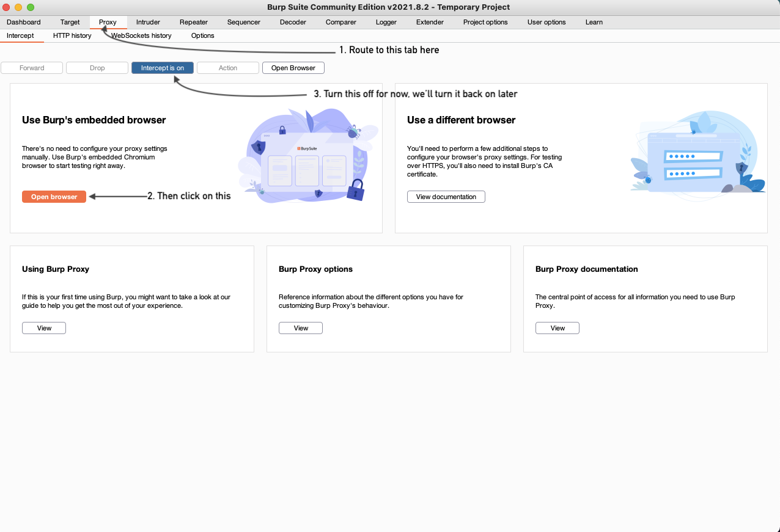This screenshot has height=532, width=780.
Task: Click the Use Burp's embedded browser heading
Action: pos(94,120)
